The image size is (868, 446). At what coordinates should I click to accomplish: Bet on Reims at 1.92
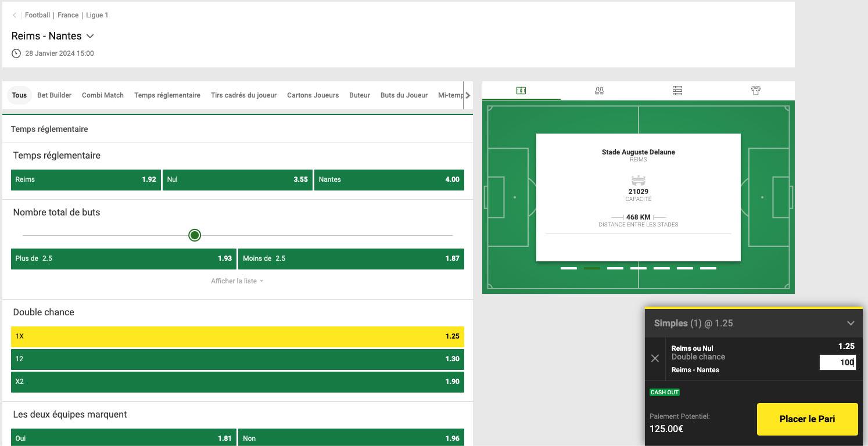[x=86, y=179]
